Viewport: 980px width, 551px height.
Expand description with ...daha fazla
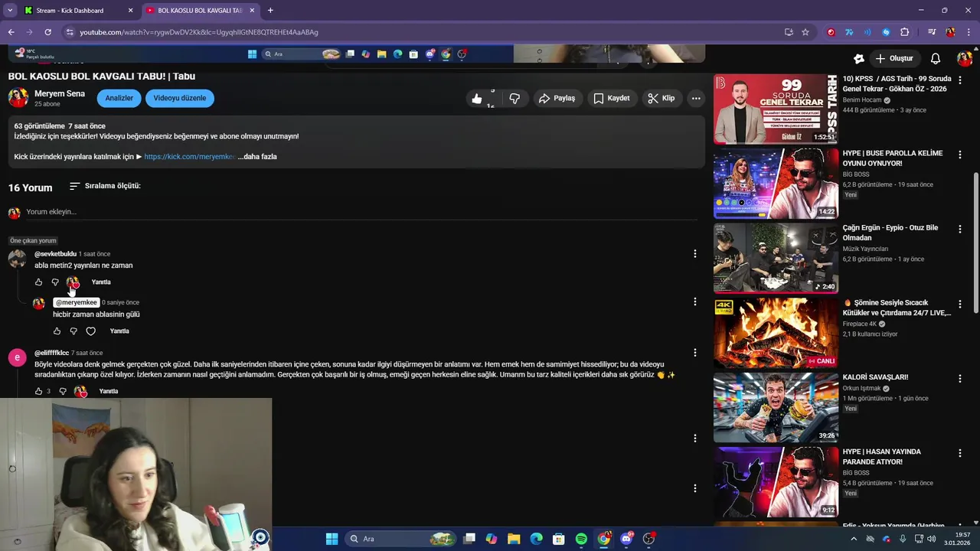tap(257, 157)
